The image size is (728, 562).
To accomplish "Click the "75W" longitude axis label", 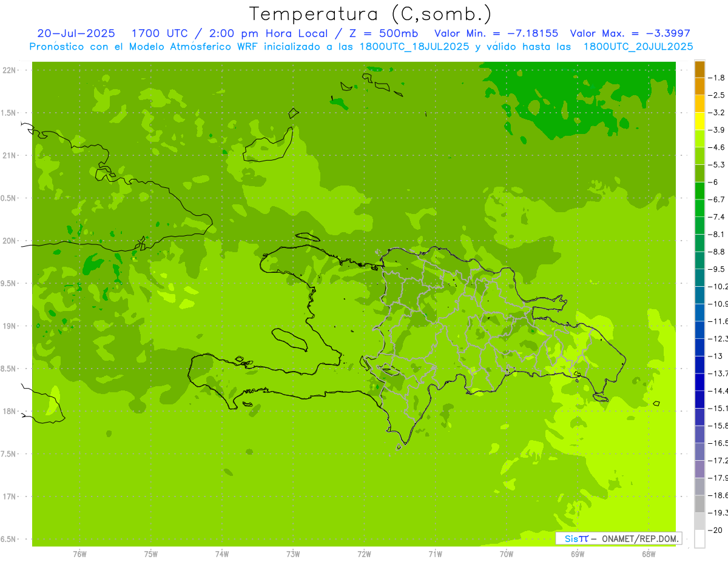I will click(x=151, y=554).
